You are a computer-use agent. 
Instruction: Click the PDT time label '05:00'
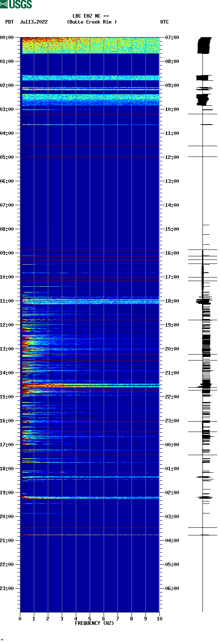[7, 157]
